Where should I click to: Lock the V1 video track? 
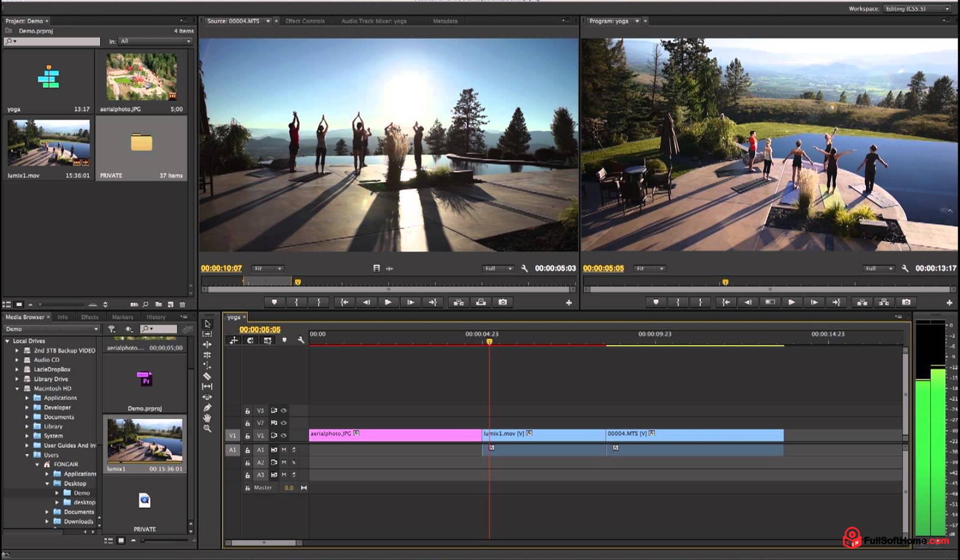247,435
